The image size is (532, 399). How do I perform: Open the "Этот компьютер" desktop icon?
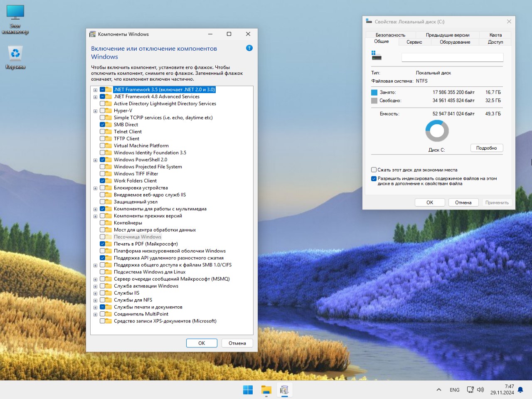[15, 20]
